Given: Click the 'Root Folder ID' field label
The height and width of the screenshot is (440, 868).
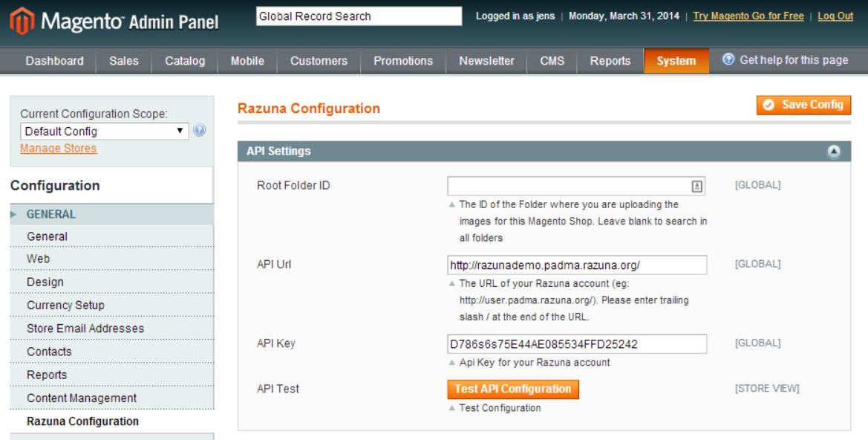Looking at the screenshot, I should coord(293,186).
